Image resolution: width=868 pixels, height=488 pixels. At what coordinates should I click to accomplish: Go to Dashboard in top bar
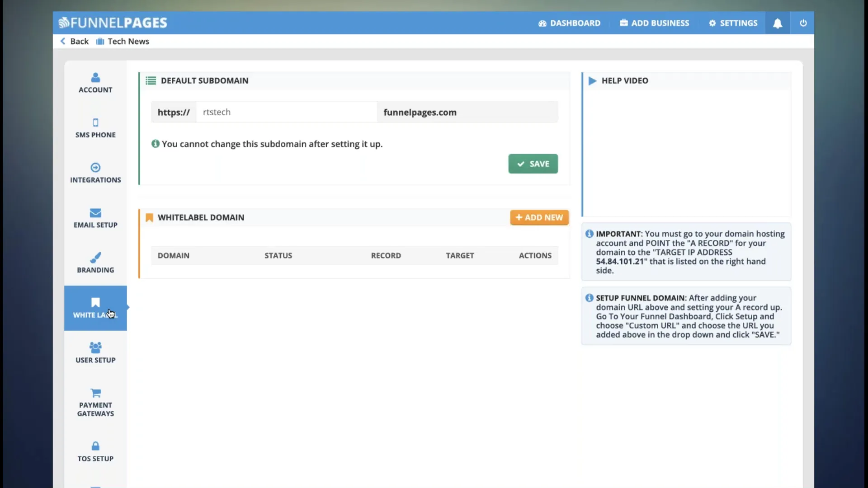(569, 23)
